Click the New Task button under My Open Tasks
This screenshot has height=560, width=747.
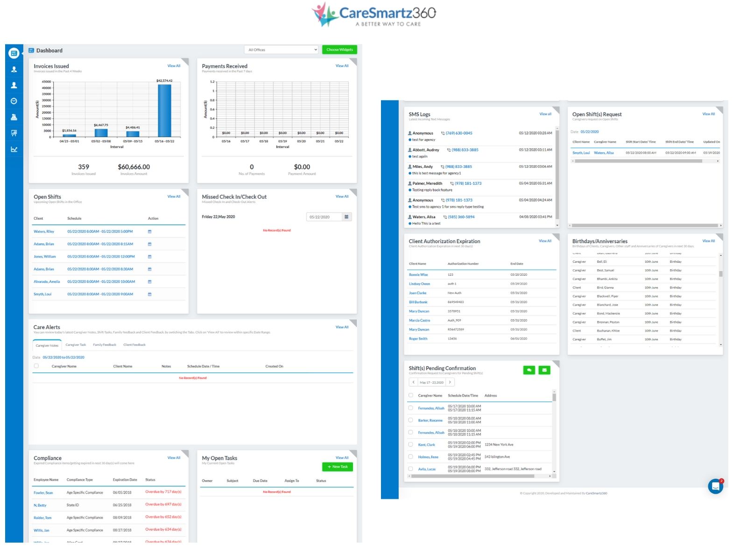click(337, 466)
